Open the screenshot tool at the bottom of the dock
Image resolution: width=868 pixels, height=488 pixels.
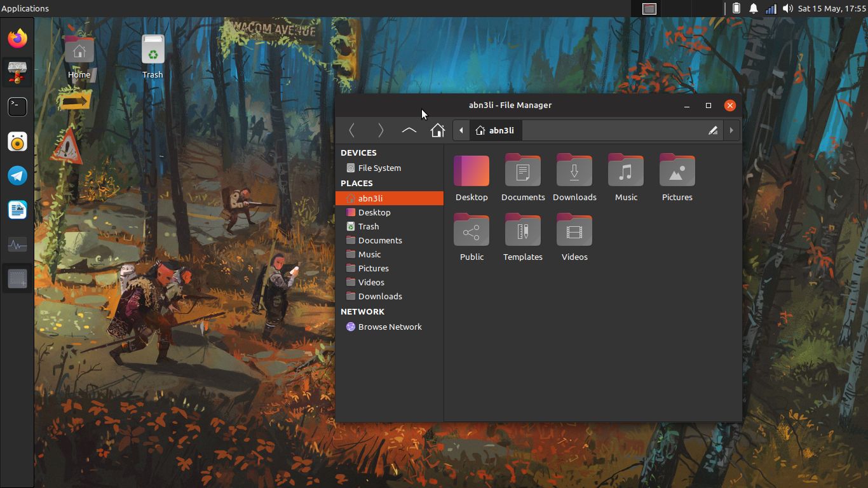click(17, 278)
